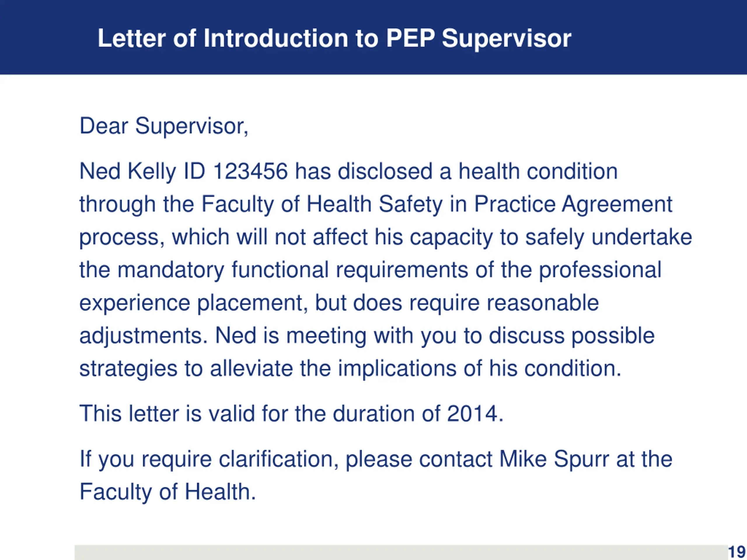
Task: Click the contact name "Mike Spurr"
Action: tap(554, 459)
